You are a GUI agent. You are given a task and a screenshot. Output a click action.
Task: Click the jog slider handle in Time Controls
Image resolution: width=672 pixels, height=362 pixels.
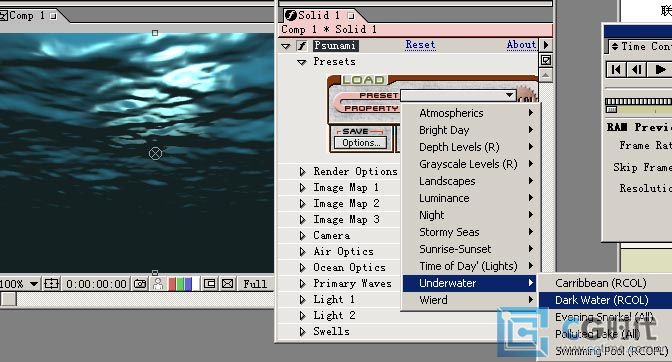(612, 110)
